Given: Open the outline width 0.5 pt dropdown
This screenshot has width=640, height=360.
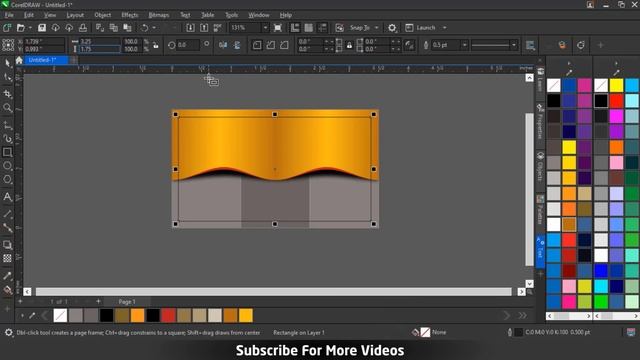Looking at the screenshot, I should [x=464, y=45].
